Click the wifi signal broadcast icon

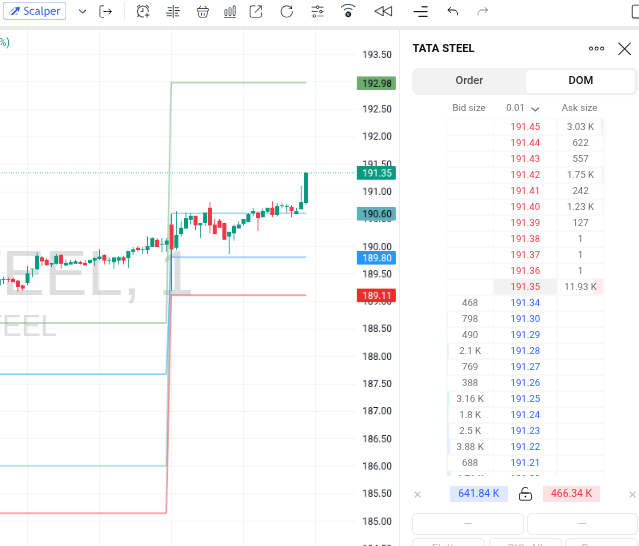(348, 11)
